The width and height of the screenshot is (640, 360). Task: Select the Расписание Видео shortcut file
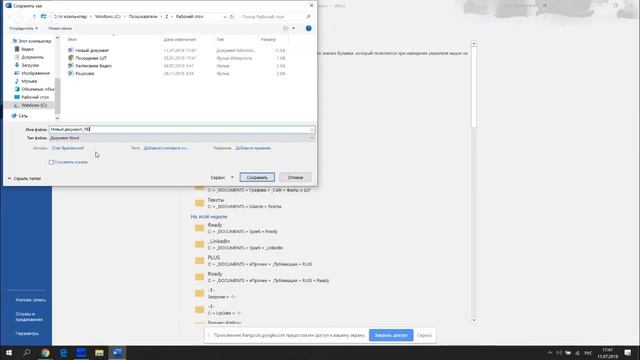(93, 66)
